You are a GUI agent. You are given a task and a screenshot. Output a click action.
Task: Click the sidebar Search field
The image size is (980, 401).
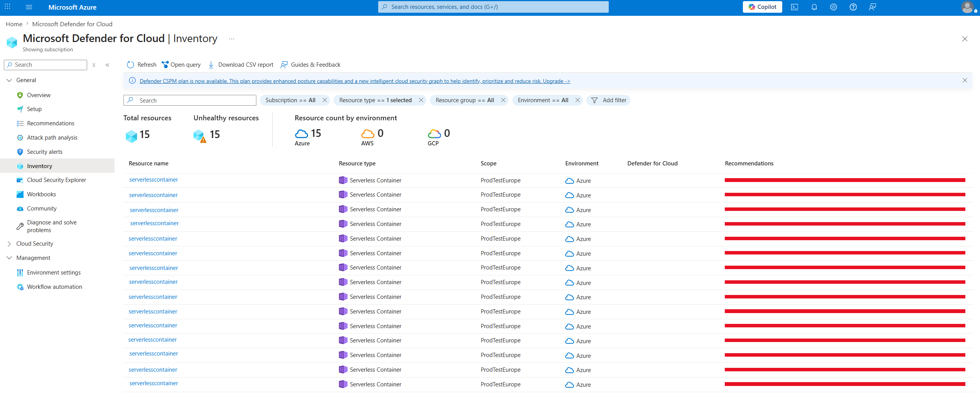[45, 65]
